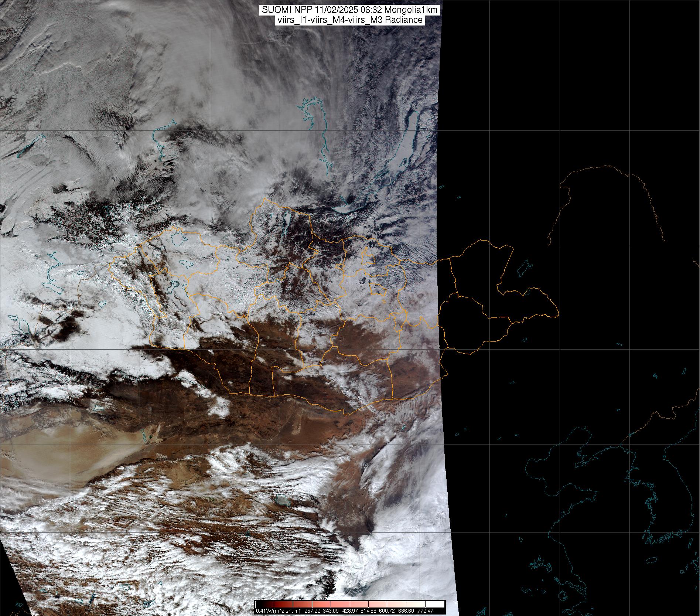
Task: Click the '428.97' scale value
Action: point(350,611)
